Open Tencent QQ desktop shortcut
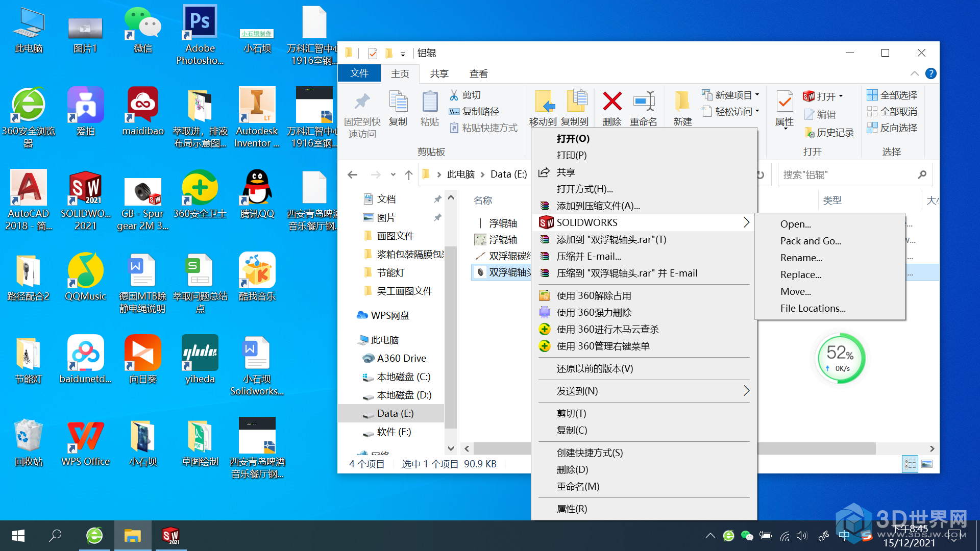Image resolution: width=980 pixels, height=551 pixels. [x=257, y=194]
